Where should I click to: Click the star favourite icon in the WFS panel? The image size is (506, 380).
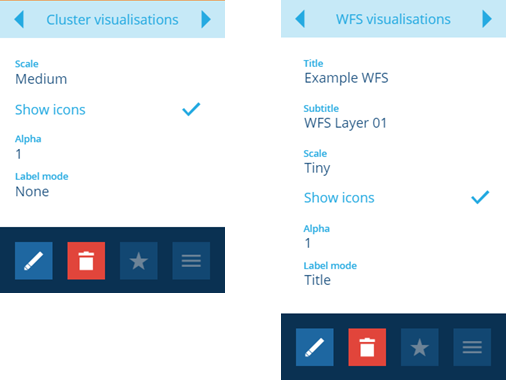coord(420,347)
